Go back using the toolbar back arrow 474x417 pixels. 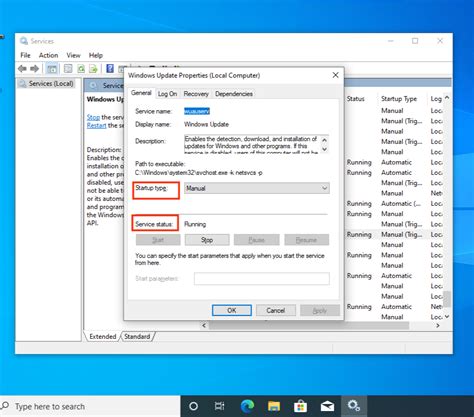coord(22,69)
